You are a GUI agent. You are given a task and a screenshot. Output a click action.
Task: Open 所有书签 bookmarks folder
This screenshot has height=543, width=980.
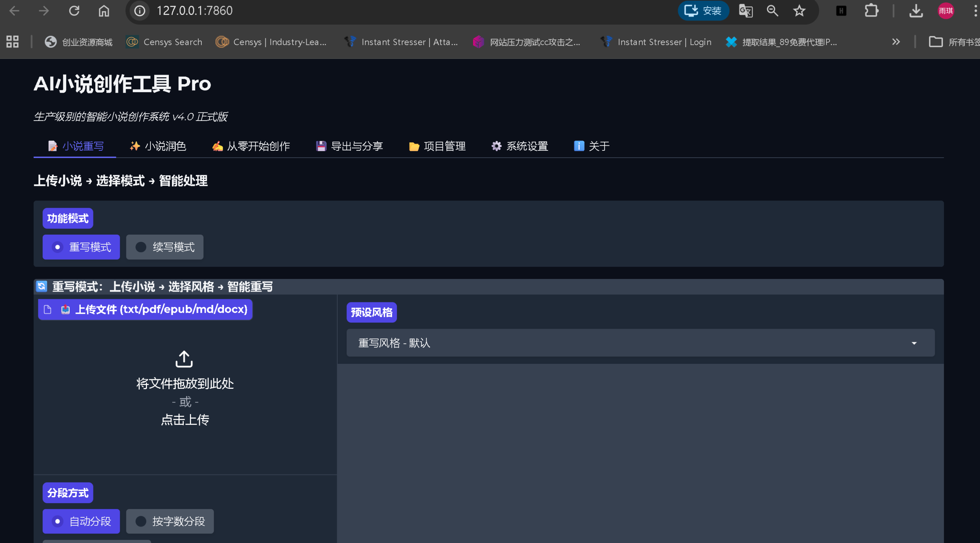pos(953,42)
